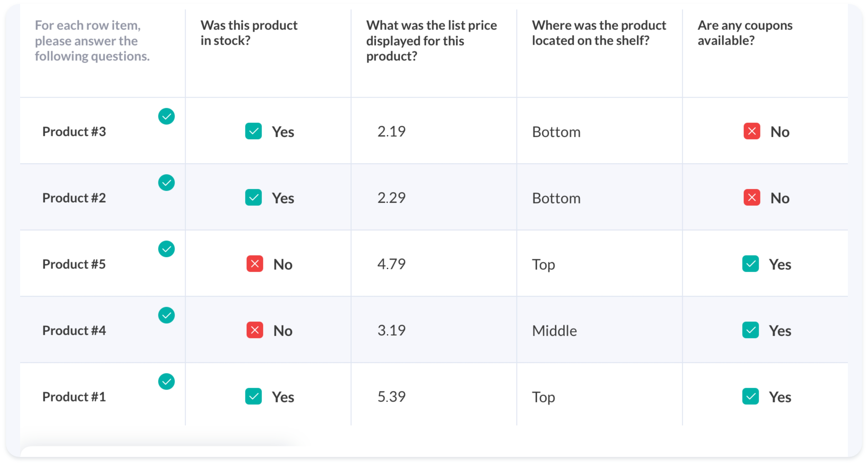The height and width of the screenshot is (465, 868).
Task: Toggle in-stock No checkbox for Product #5
Action: [255, 264]
